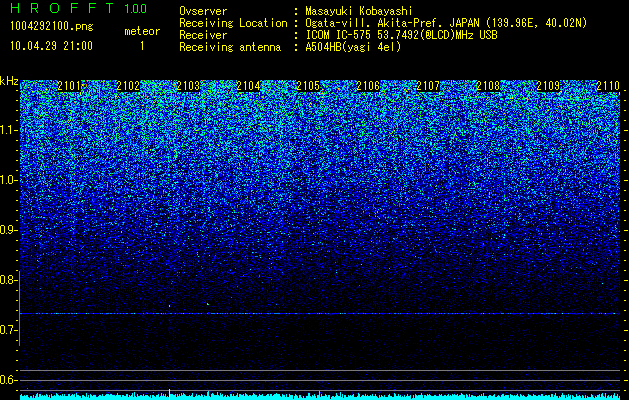
Task: Click the meteor count value 1
Action: tap(142, 46)
